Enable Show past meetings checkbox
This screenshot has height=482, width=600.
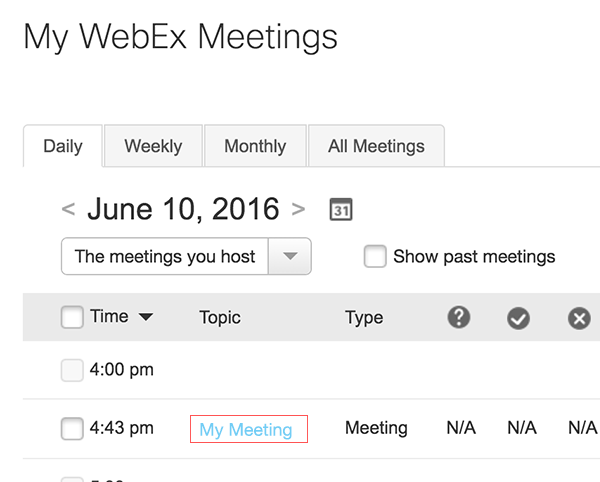[375, 256]
